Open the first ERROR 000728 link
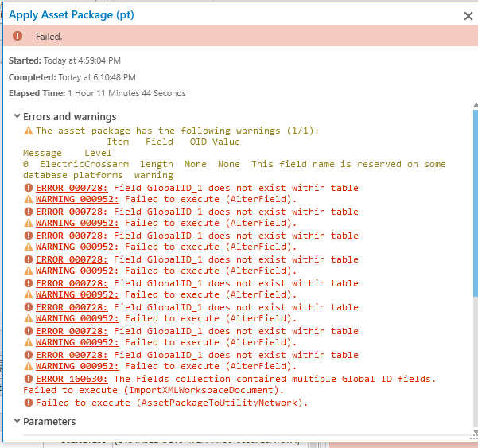478x448 pixels. point(72,188)
